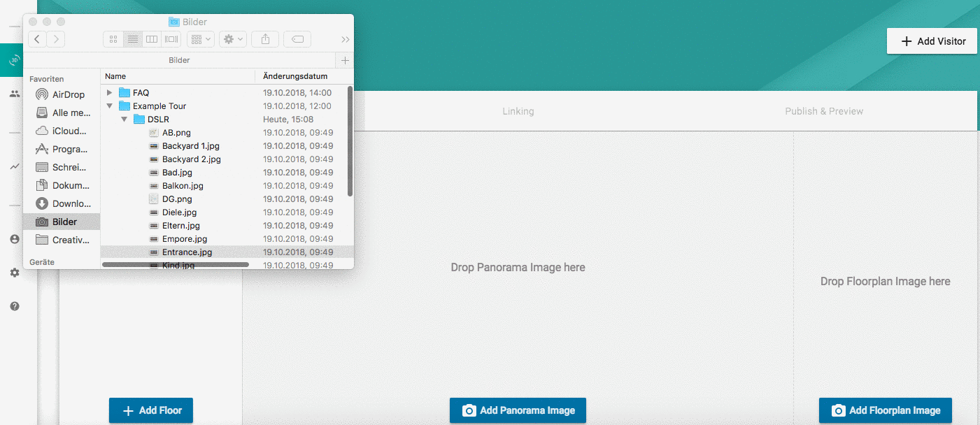Open iCloud Drive in Finder sidebar
This screenshot has width=980, height=425.
62,131
